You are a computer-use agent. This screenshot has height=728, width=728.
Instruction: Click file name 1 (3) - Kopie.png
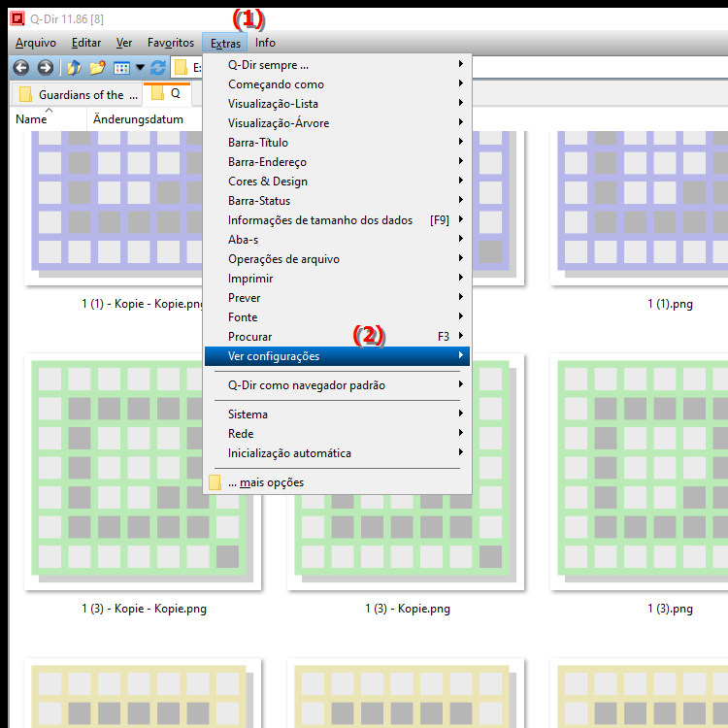tap(408, 609)
